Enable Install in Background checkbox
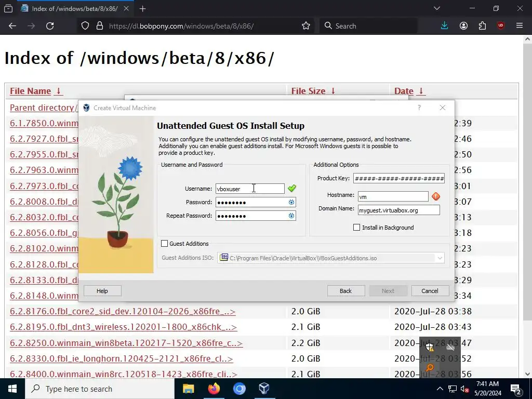This screenshot has height=399, width=532. click(356, 228)
